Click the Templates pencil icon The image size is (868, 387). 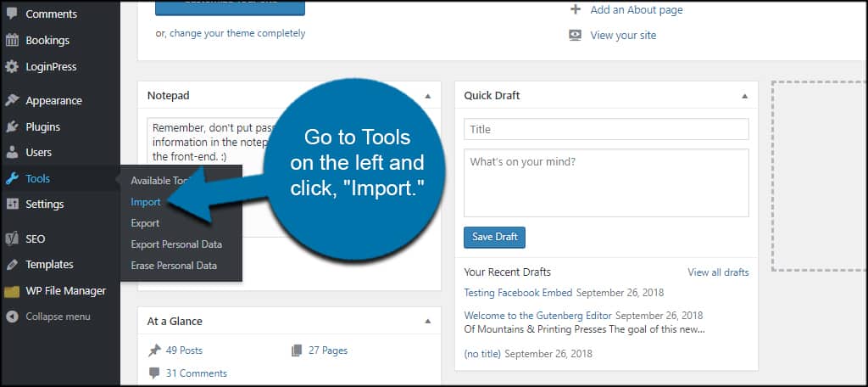pos(12,265)
